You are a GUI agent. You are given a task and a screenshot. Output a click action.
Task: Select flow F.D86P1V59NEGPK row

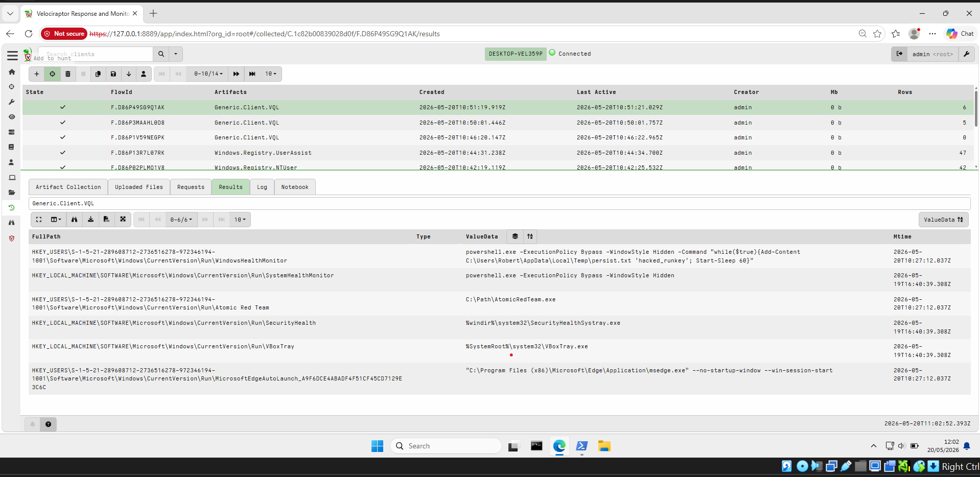click(498, 137)
